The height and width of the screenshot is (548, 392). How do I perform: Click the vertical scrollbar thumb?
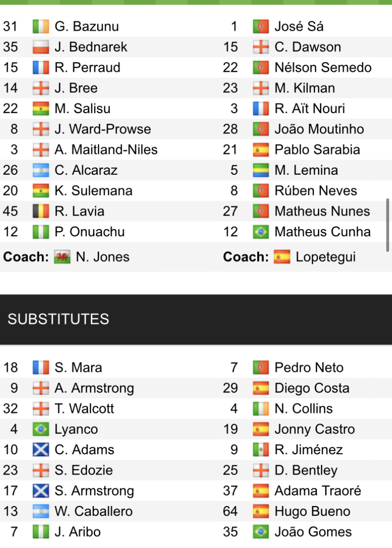[x=388, y=224]
